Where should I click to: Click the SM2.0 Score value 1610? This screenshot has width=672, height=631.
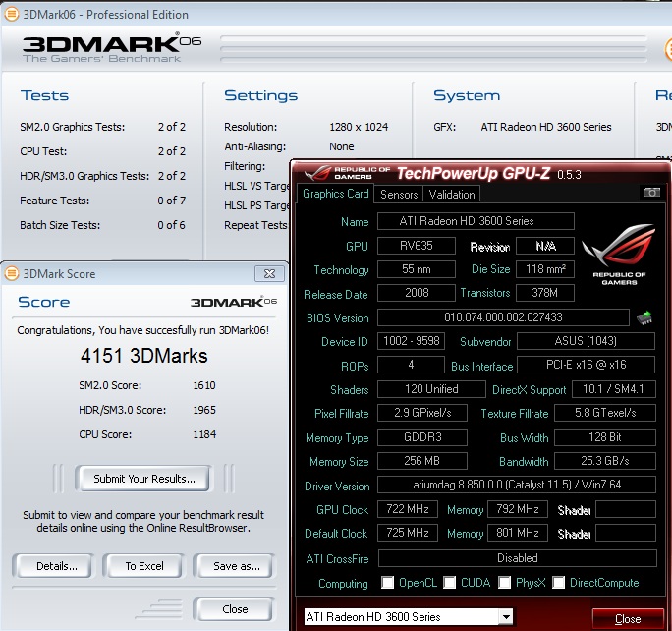point(204,385)
